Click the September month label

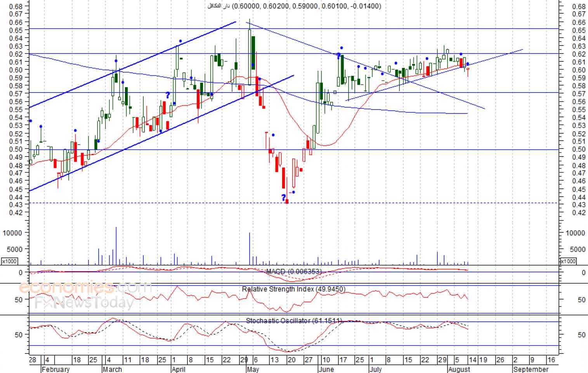pos(531,369)
